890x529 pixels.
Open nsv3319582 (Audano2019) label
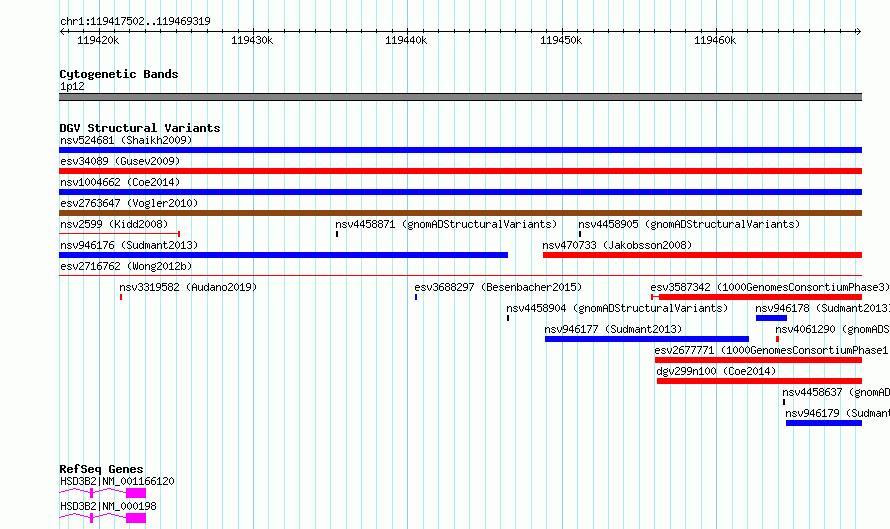(x=188, y=287)
